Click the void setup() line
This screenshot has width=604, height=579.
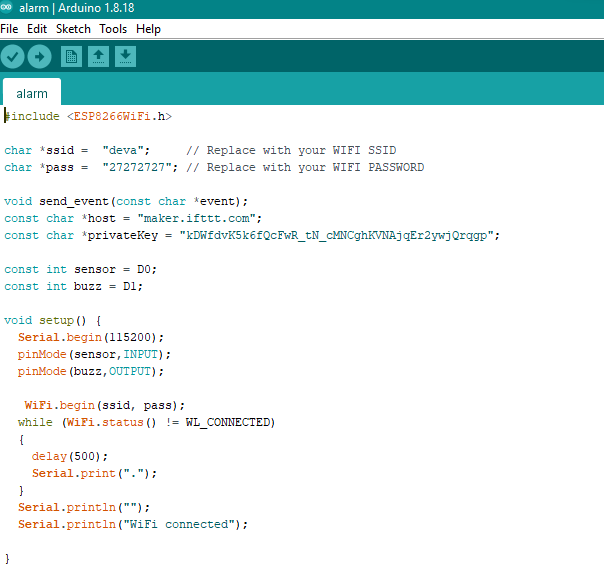(53, 321)
